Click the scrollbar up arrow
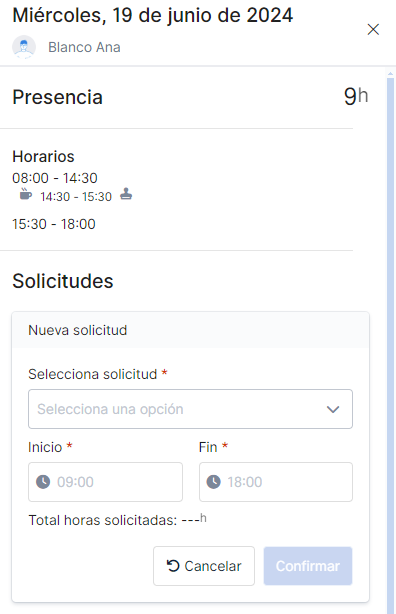Screen dimensions: 396x614 point(391,73)
